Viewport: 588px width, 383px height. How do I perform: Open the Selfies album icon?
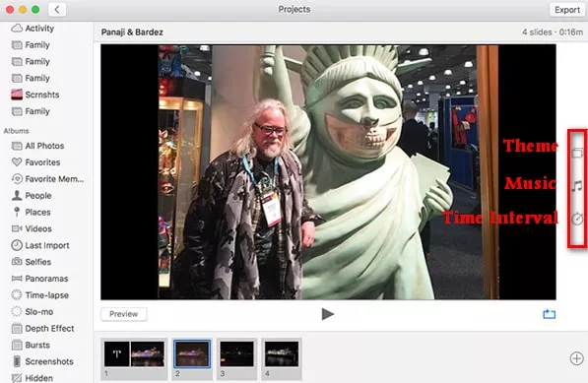[17, 262]
